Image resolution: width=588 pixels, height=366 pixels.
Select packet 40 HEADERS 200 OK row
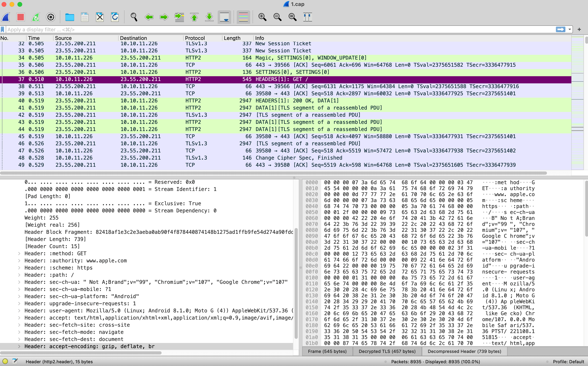coord(285,101)
